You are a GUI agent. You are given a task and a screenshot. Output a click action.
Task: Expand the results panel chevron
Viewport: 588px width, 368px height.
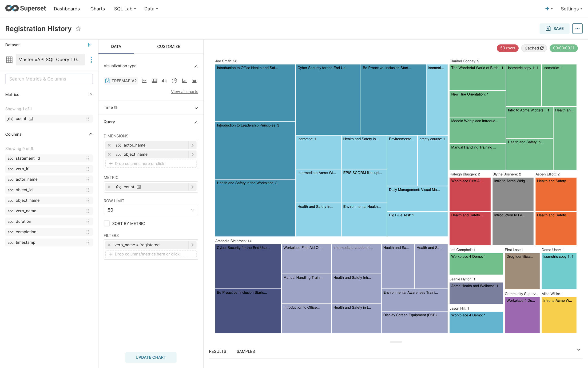point(579,350)
